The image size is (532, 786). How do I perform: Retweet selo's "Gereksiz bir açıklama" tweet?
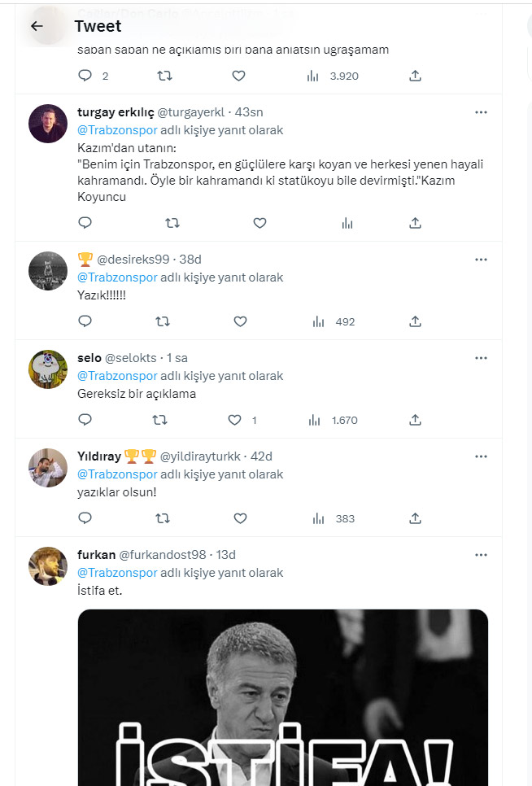point(160,420)
